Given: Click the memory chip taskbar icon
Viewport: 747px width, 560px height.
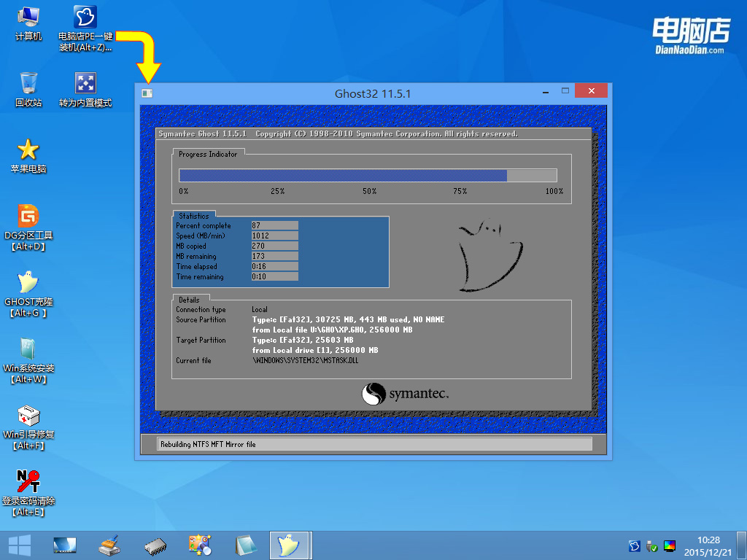Looking at the screenshot, I should pos(155,547).
